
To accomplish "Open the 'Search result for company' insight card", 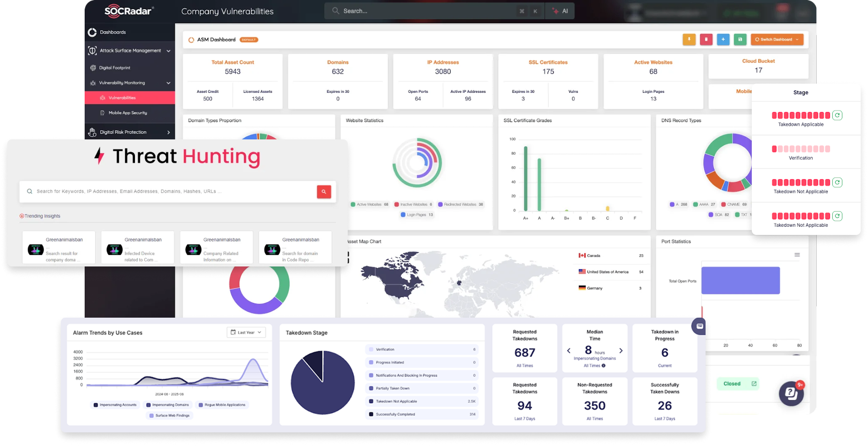I will [x=59, y=247].
